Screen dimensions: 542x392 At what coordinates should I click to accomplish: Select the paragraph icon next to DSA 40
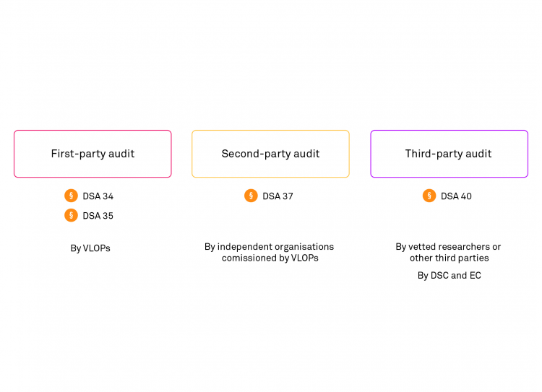429,196
